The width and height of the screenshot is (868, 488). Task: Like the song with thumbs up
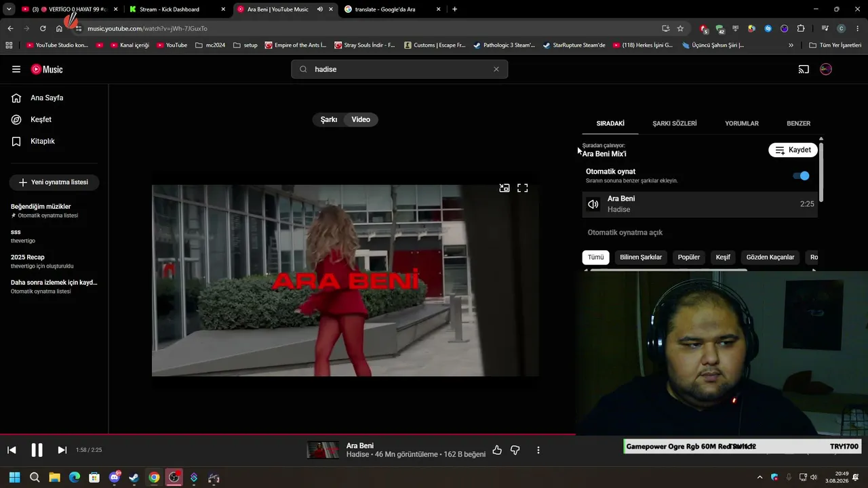click(497, 450)
